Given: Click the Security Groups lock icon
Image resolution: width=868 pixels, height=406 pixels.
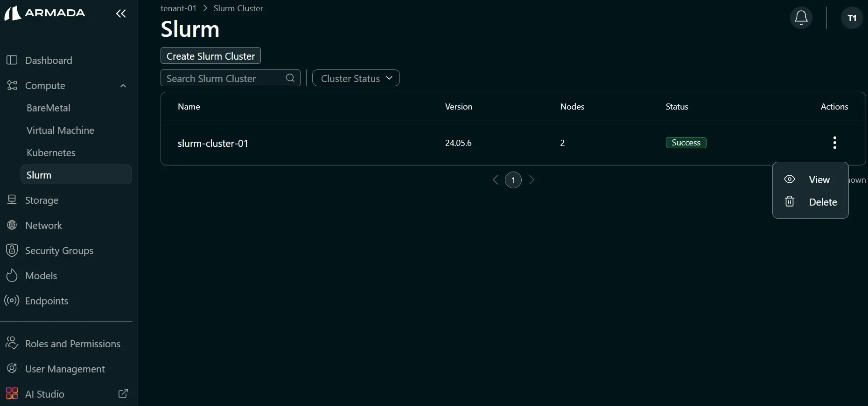Looking at the screenshot, I should click(x=12, y=250).
